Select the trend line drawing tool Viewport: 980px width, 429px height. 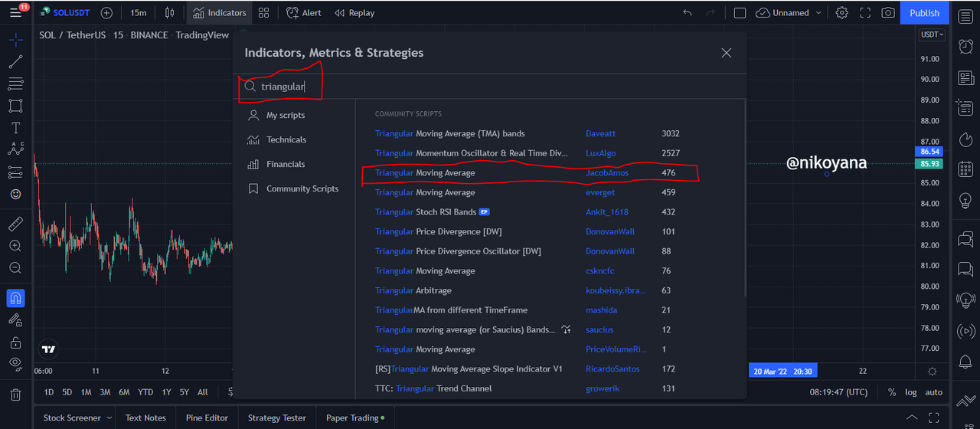(15, 62)
